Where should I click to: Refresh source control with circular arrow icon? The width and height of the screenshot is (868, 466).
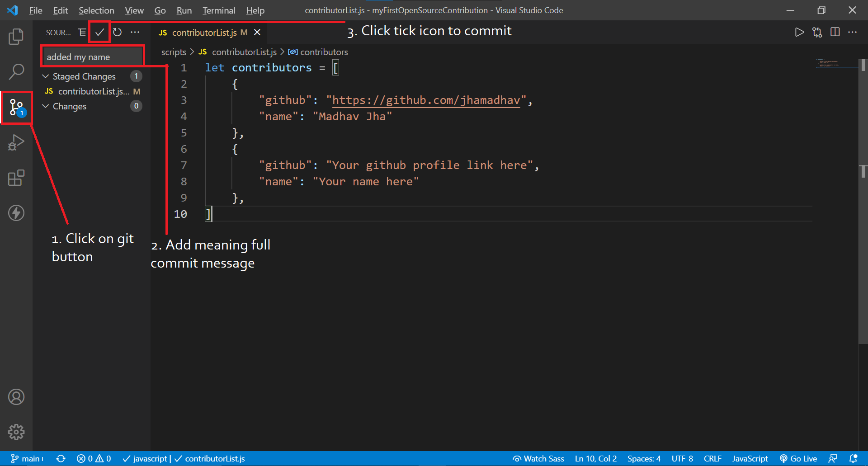coord(117,32)
